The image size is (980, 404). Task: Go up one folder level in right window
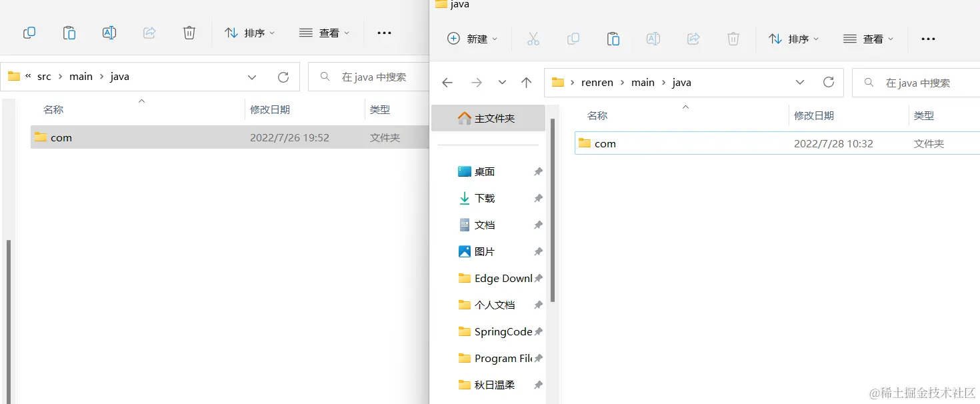(527, 83)
